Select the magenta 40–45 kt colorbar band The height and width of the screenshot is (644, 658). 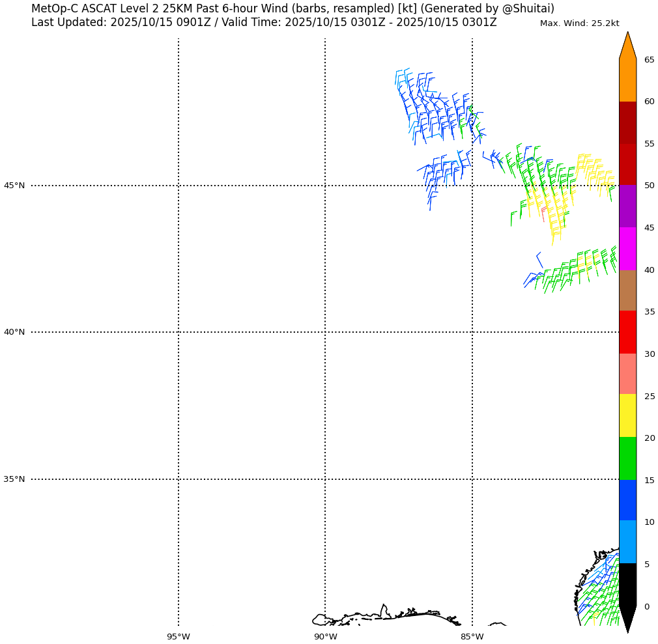[627, 249]
